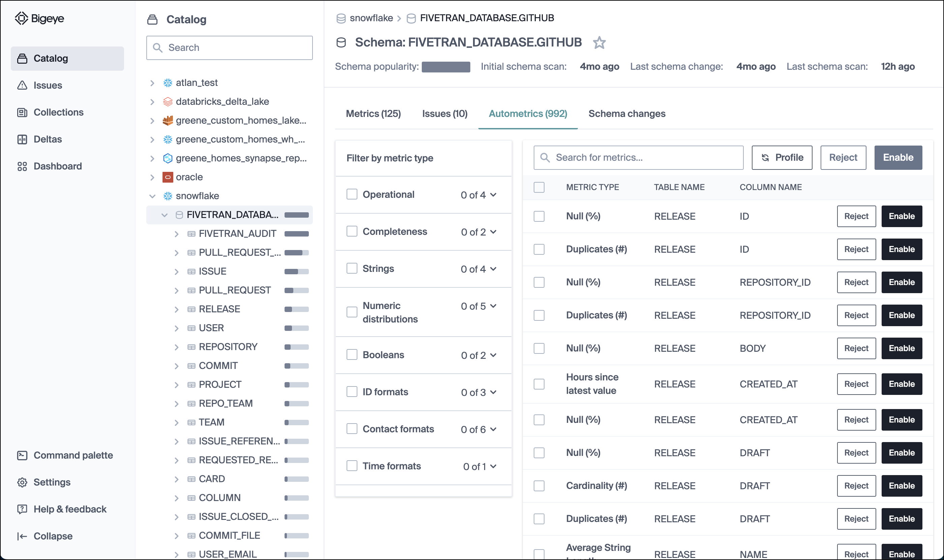The height and width of the screenshot is (560, 944).
Task: Open Settings via the gear icon
Action: point(22,482)
